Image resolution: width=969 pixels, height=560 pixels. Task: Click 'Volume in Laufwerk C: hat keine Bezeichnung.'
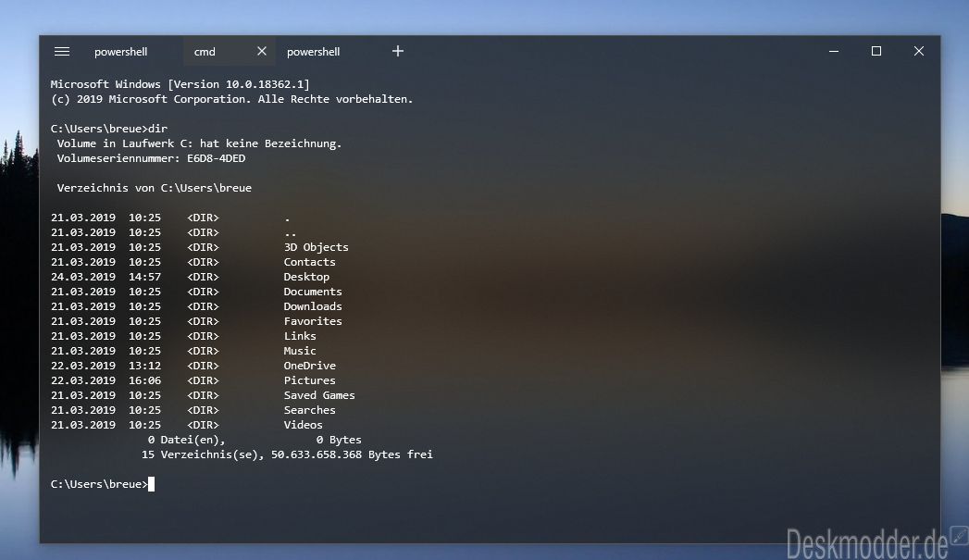(199, 143)
